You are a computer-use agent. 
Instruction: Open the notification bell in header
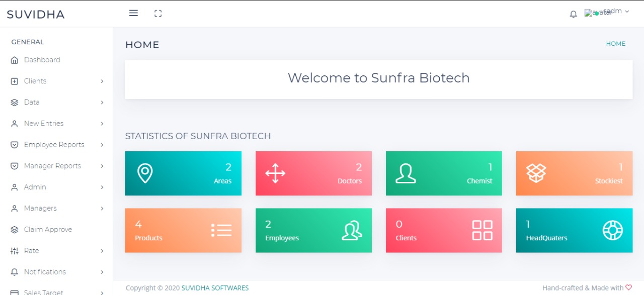coord(573,14)
